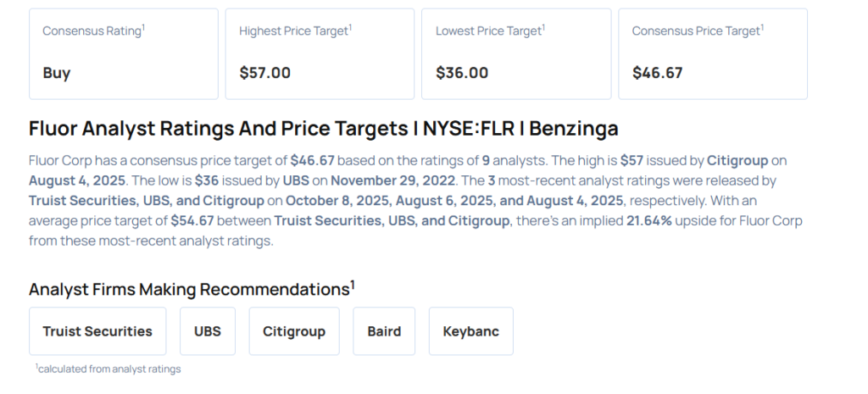Click the bold November 29, 2022 date
868x394 pixels.
pyautogui.click(x=385, y=180)
